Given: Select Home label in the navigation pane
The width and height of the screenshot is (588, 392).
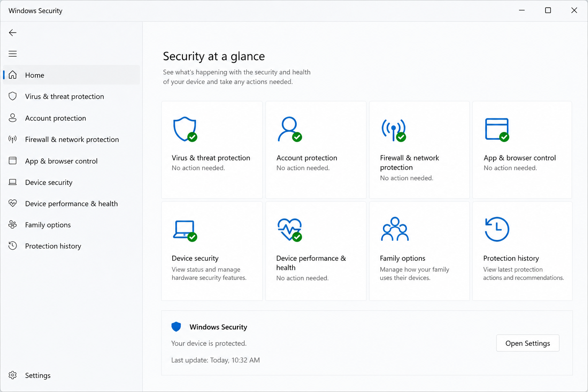Looking at the screenshot, I should point(35,75).
